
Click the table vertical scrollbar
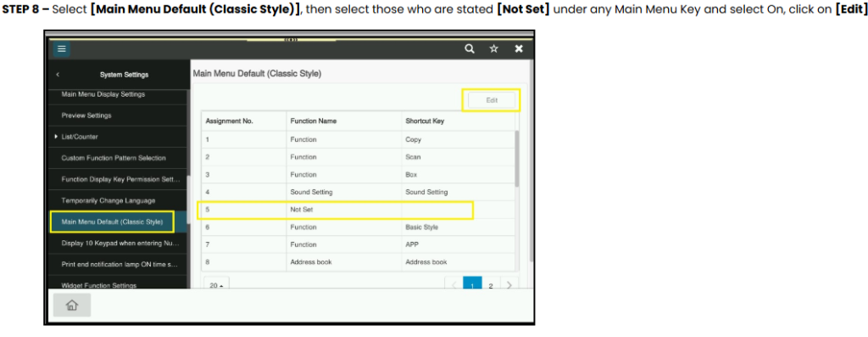[x=517, y=159]
